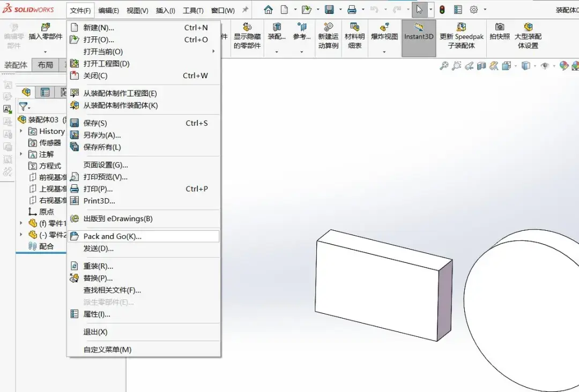579x392 pixels.
Task: Open the 视图(V) menu
Action: tap(137, 10)
